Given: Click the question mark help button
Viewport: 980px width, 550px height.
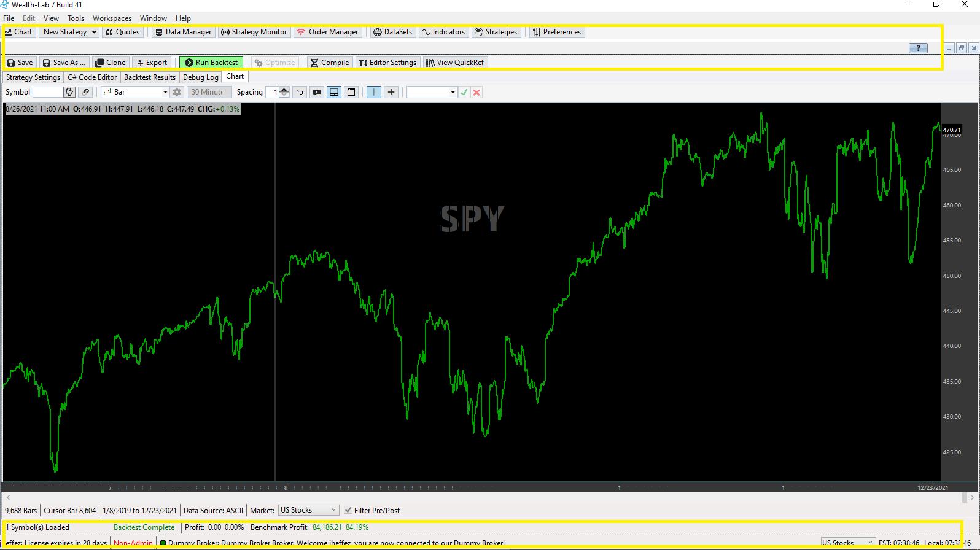Looking at the screenshot, I should [918, 48].
